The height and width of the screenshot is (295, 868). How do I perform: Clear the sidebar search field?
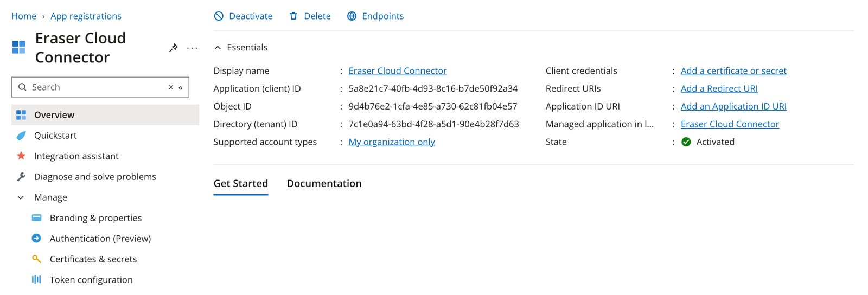click(171, 87)
